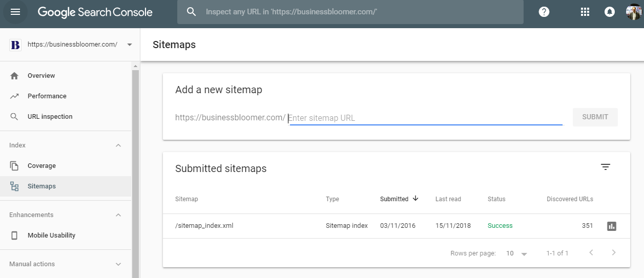Open the user account avatar
Viewport: 644px width, 278px height.
click(x=634, y=12)
